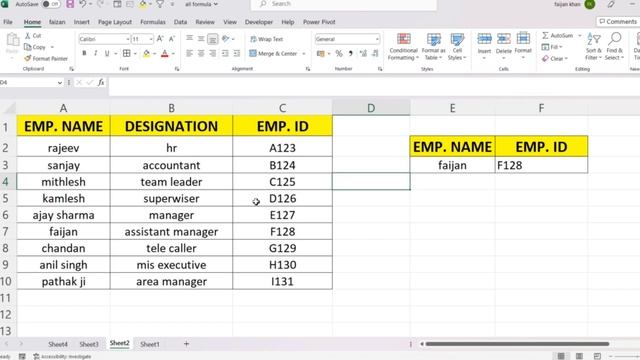
Task: Toggle the AutoSave switch
Action: 51,4
